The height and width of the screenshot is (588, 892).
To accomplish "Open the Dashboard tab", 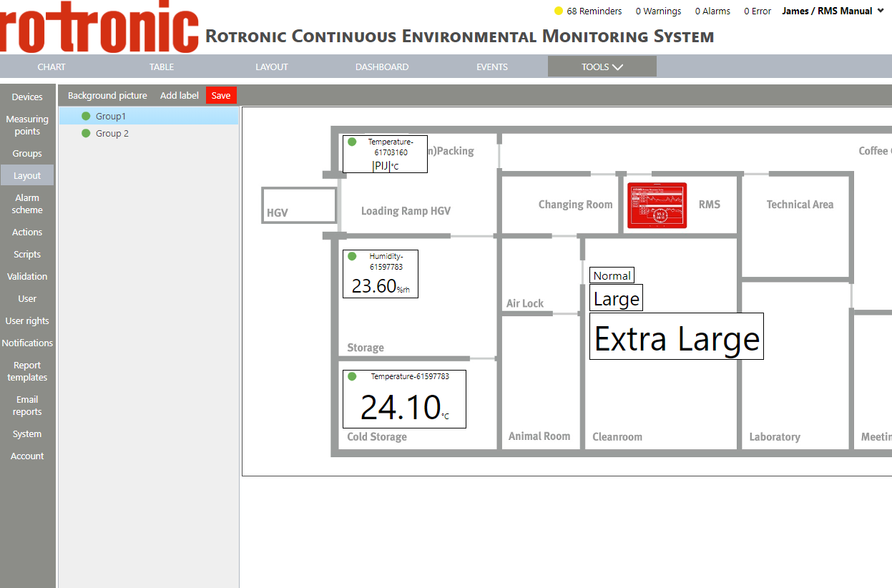I will 382,67.
